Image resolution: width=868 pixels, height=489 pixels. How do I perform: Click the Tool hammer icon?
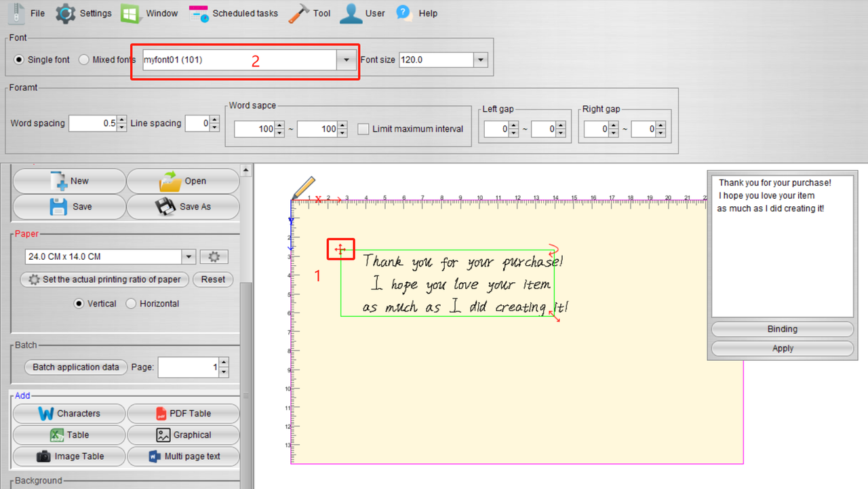coord(299,13)
